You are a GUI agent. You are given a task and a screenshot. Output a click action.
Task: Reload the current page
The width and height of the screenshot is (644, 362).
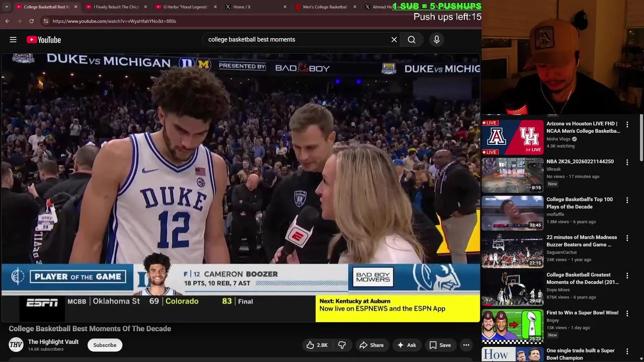pyautogui.click(x=31, y=21)
